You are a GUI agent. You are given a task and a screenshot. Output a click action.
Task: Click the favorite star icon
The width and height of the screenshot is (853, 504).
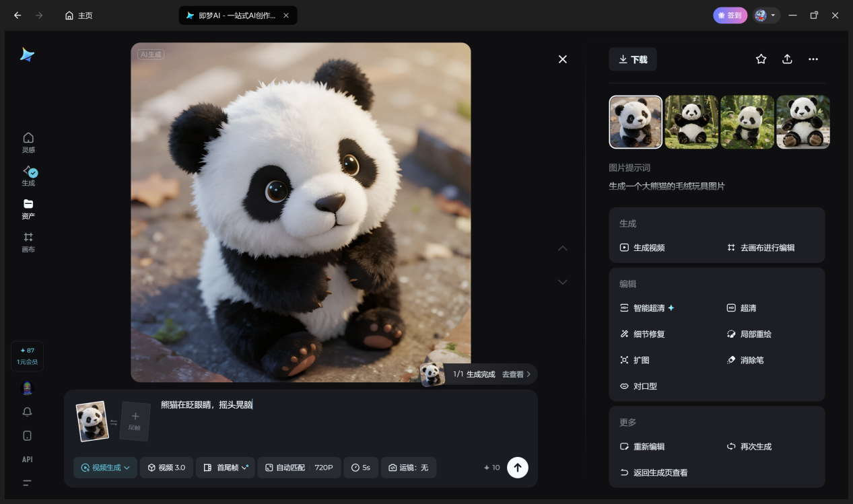[761, 59]
